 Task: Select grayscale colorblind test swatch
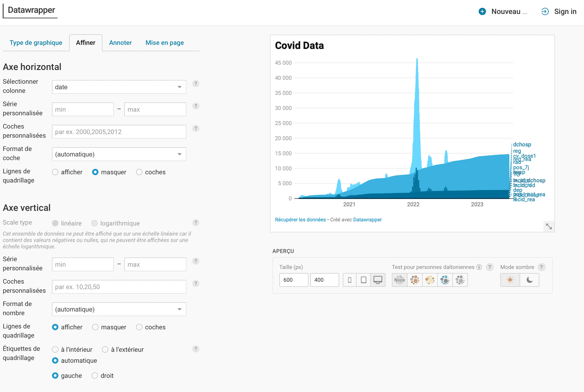[460, 280]
